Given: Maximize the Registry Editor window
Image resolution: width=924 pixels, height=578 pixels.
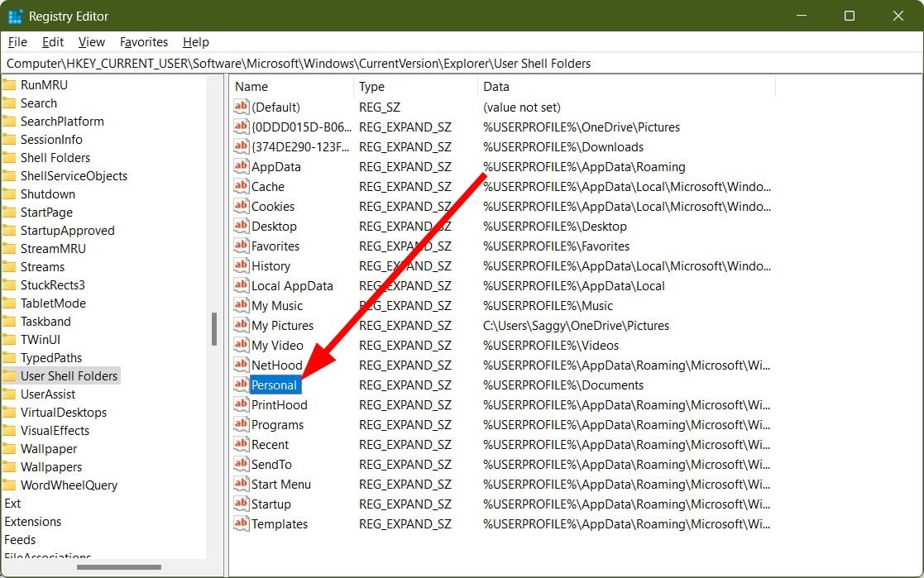Looking at the screenshot, I should pyautogui.click(x=850, y=16).
